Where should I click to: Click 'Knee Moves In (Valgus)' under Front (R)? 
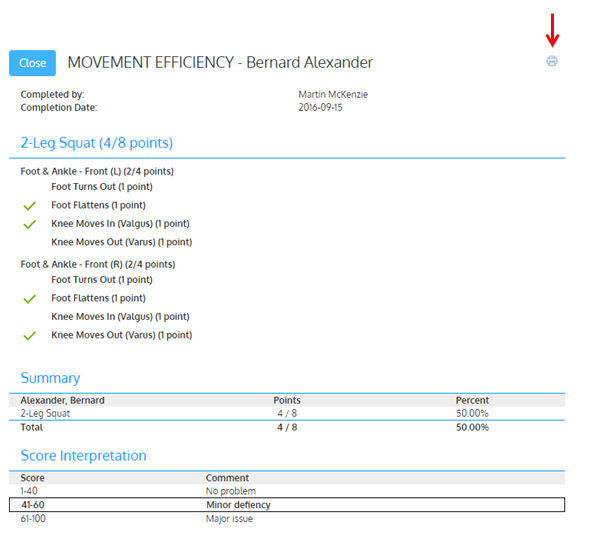click(120, 317)
